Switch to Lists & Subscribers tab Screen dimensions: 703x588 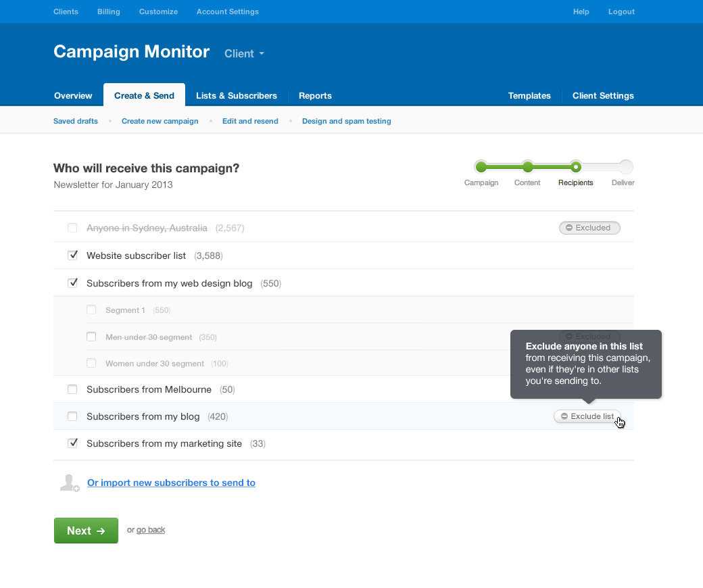[x=237, y=95]
